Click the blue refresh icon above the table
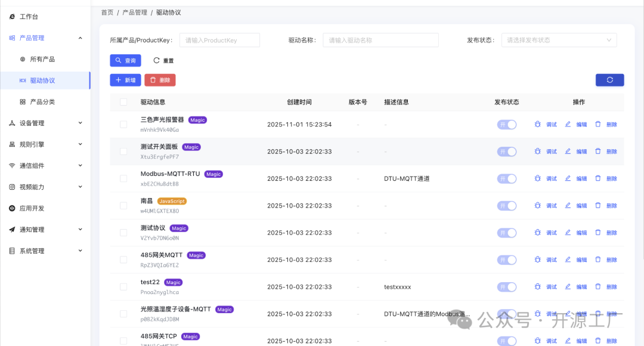This screenshot has width=644, height=346. (609, 79)
